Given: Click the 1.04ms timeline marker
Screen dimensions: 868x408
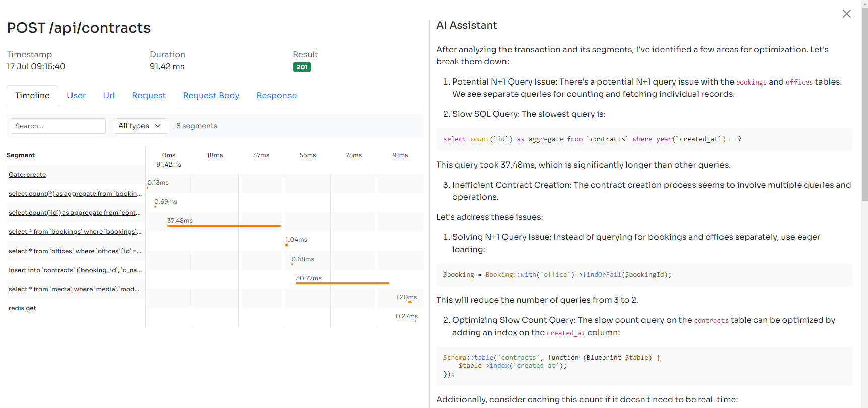Looking at the screenshot, I should click(x=287, y=245).
